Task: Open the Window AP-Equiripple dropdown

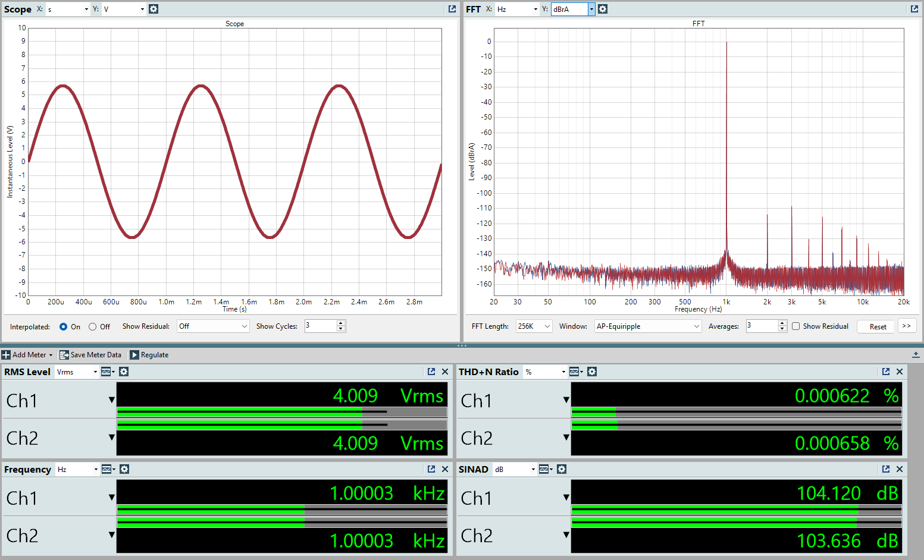Action: (648, 326)
